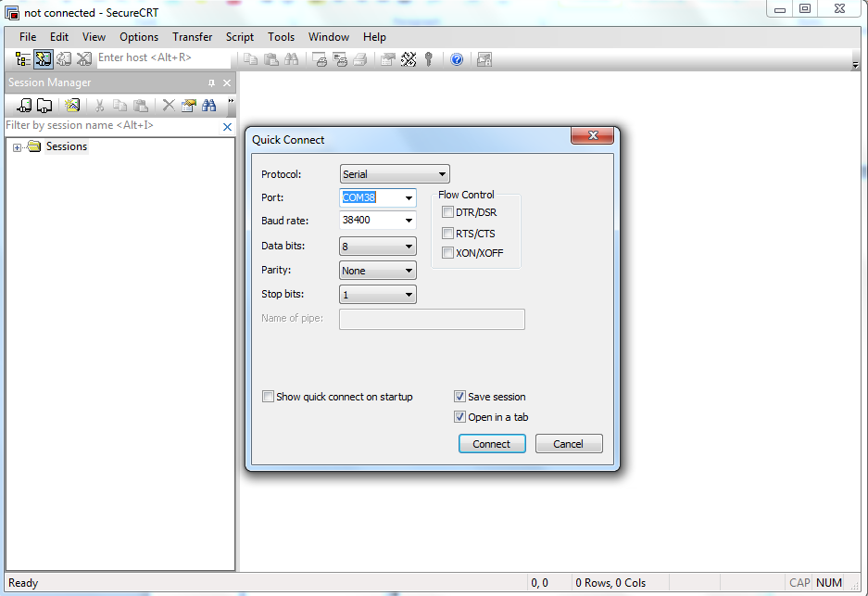
Task: Uncheck the Open in a tab checkbox
Action: pos(459,417)
